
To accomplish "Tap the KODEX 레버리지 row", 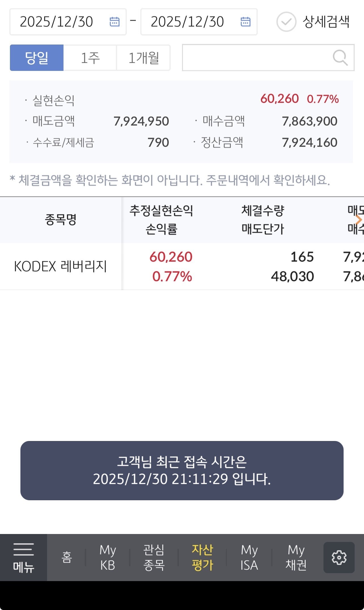I will (x=60, y=267).
